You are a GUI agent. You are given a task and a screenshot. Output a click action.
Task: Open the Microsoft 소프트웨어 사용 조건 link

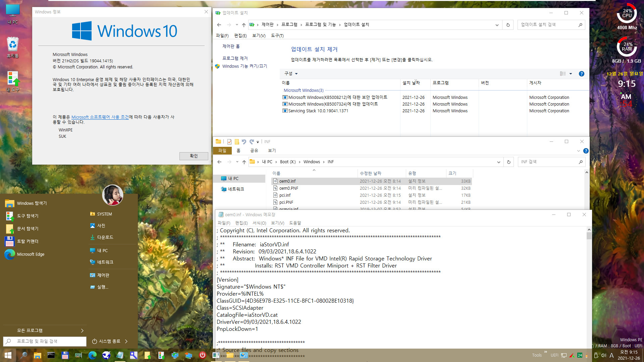click(100, 117)
